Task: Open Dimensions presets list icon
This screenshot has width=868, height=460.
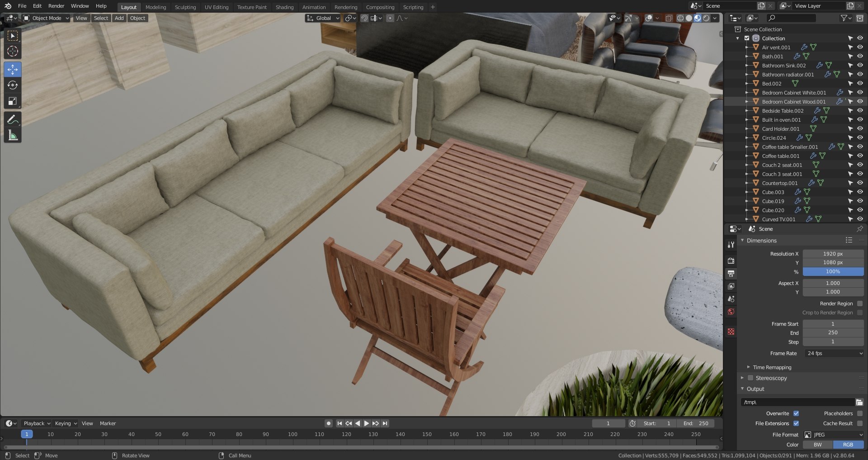Action: [x=849, y=240]
